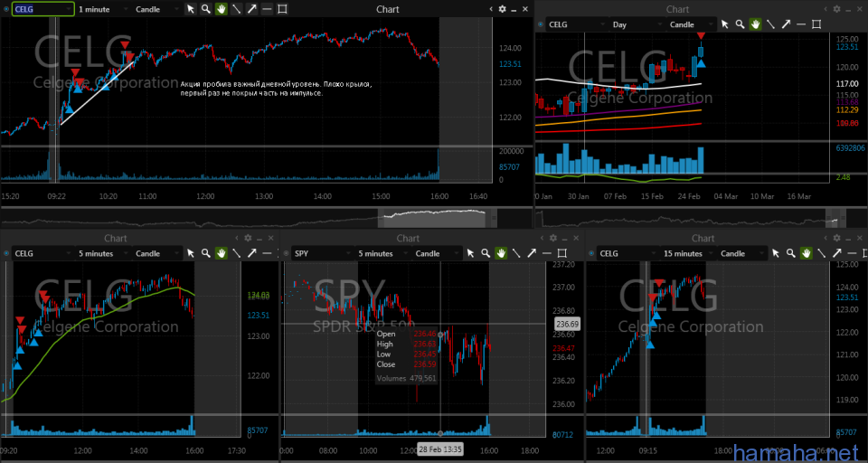
Task: Open the Day timeframe dropdown
Action: [636, 24]
